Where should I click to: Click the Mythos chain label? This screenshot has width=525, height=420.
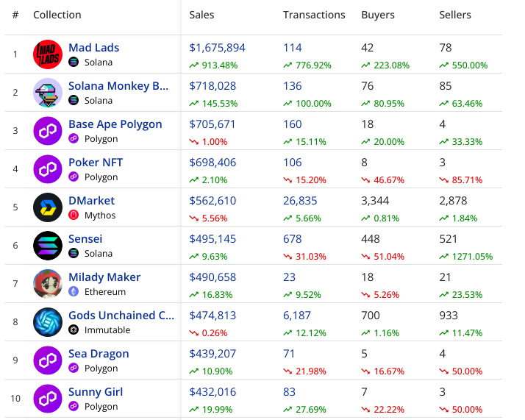point(100,215)
